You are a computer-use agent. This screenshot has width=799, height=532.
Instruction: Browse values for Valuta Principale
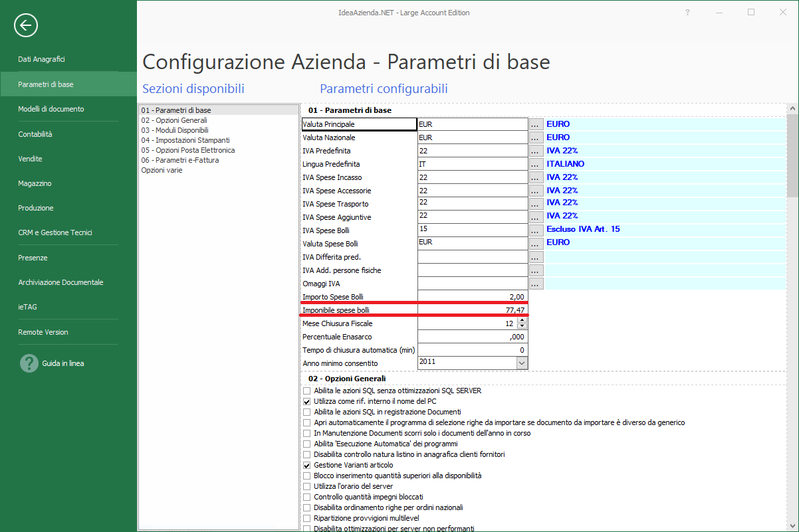tap(536, 124)
